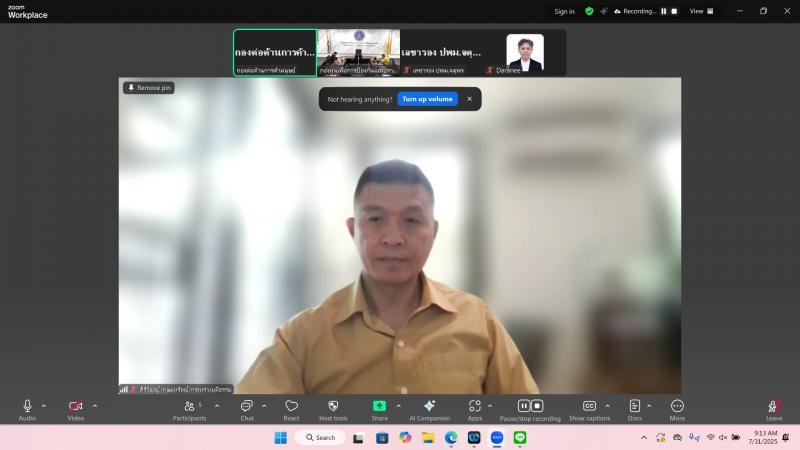Expand caption options arrow next to Show captions
800x450 pixels.
608,406
